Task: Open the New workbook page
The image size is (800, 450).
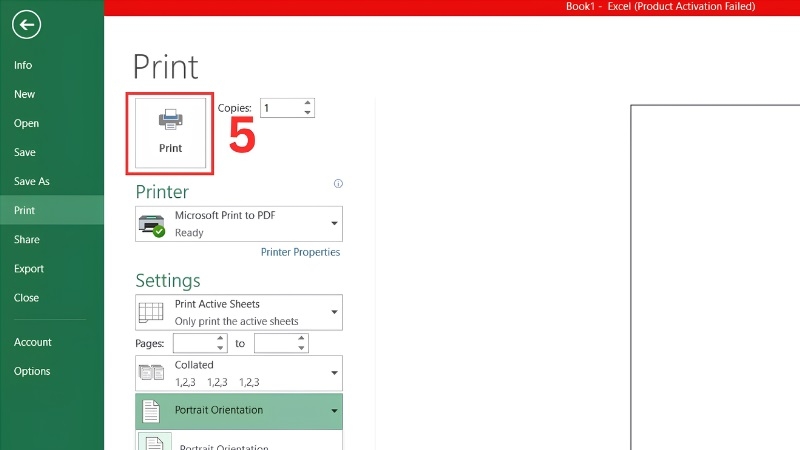Action: click(x=24, y=94)
